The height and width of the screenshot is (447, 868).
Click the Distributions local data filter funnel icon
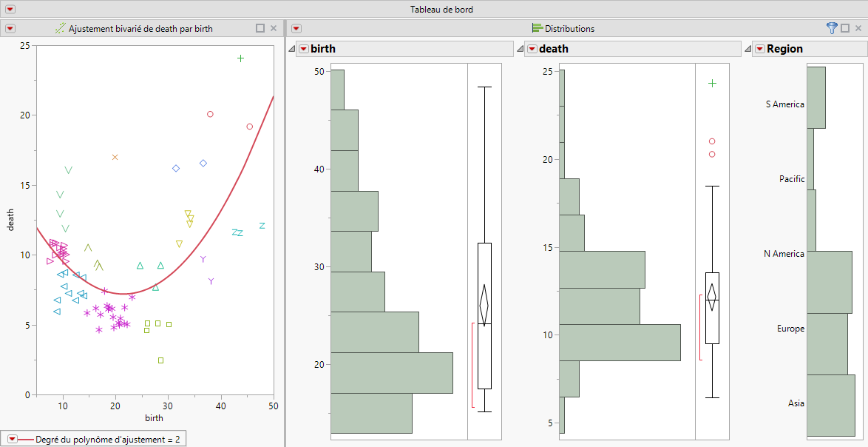832,28
